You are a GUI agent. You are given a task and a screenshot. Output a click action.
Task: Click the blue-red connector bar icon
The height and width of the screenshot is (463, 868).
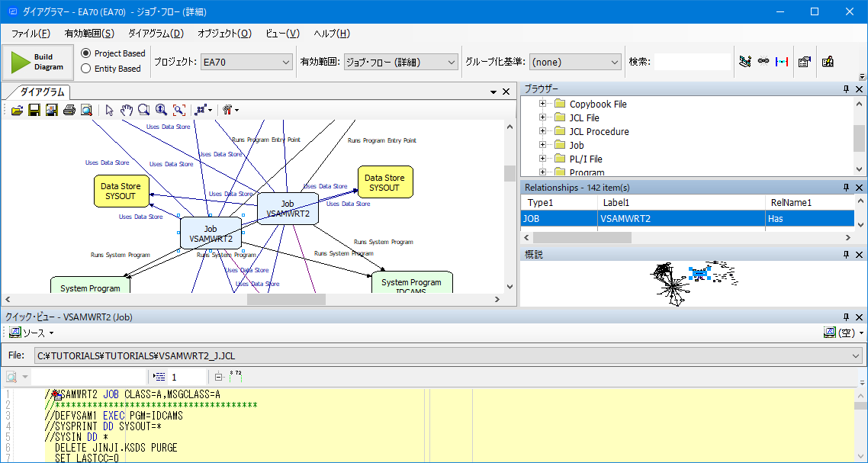pyautogui.click(x=782, y=62)
